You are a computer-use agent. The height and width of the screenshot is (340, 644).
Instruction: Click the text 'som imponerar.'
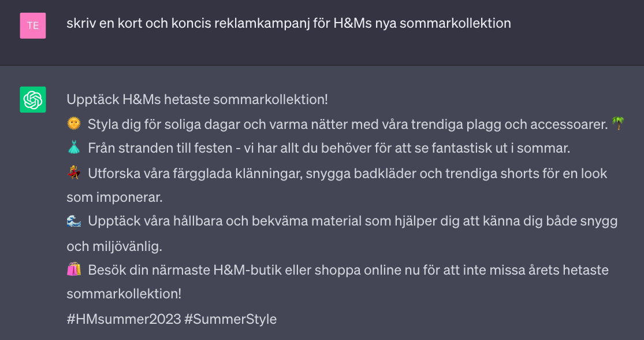(x=114, y=197)
